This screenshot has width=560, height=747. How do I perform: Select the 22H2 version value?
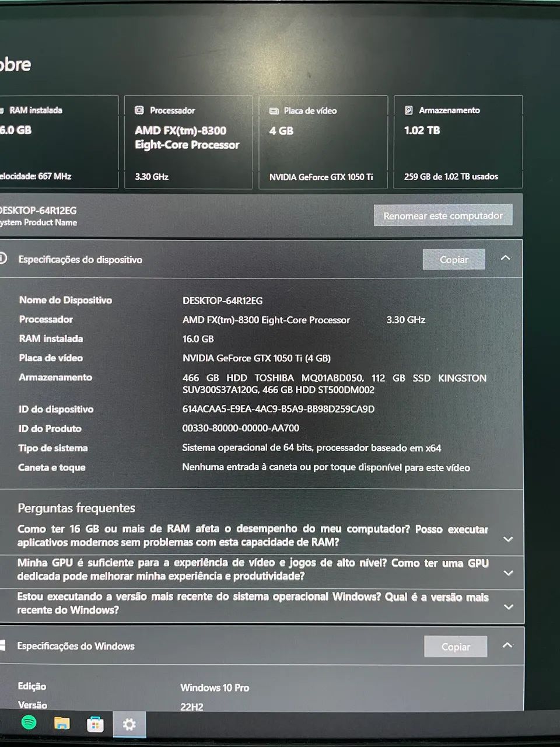point(192,707)
